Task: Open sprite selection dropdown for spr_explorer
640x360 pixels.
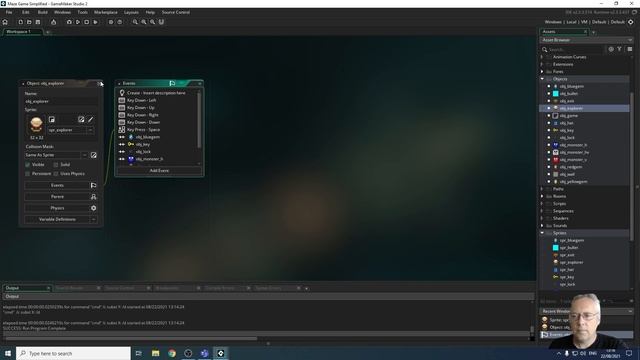Action: pyautogui.click(x=91, y=130)
